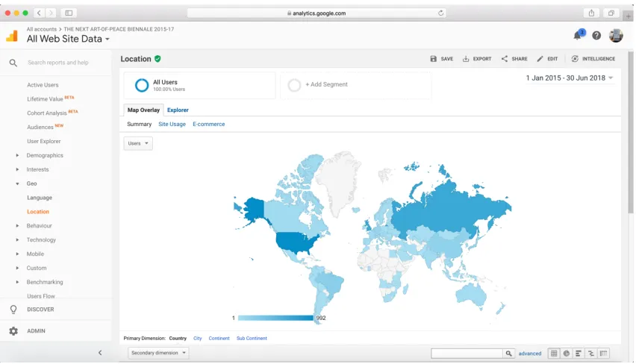Open the Site Usage sub-tab
The image size is (636, 364).
pyautogui.click(x=172, y=124)
